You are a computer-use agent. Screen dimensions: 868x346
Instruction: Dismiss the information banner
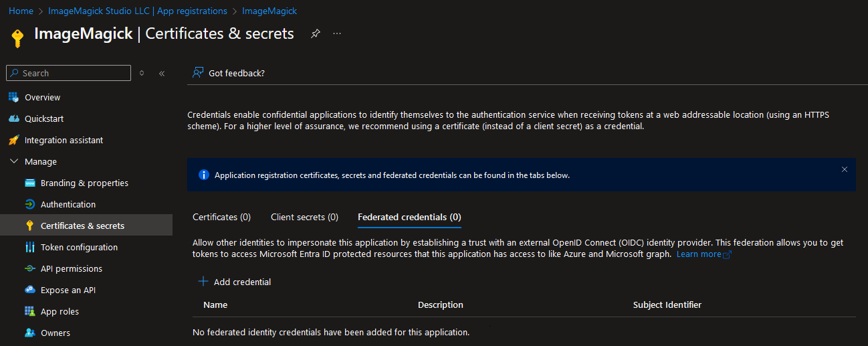point(845,169)
